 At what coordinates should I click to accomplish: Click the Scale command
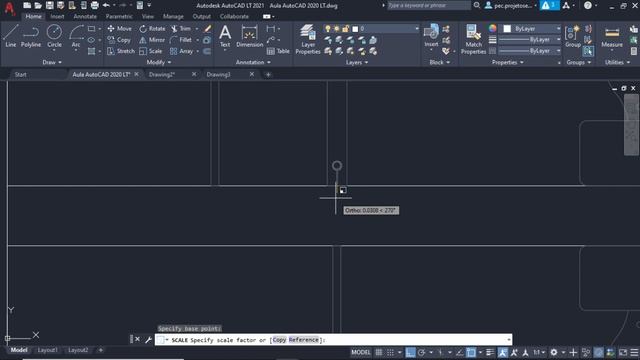click(151, 51)
